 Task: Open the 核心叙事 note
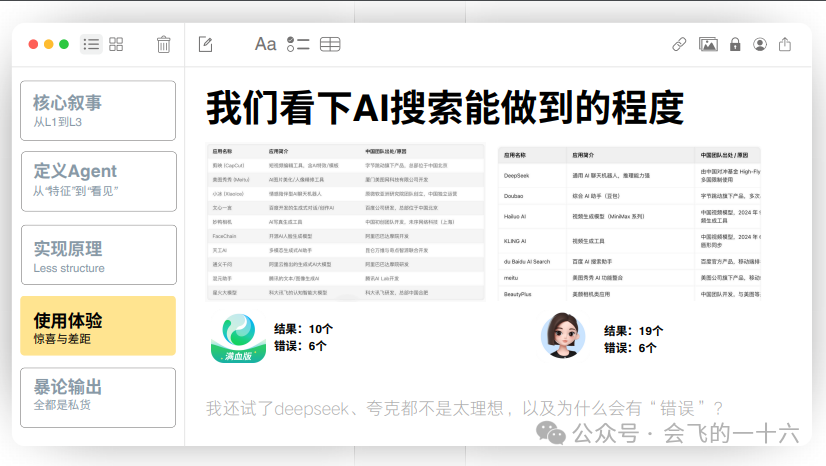[x=98, y=111]
